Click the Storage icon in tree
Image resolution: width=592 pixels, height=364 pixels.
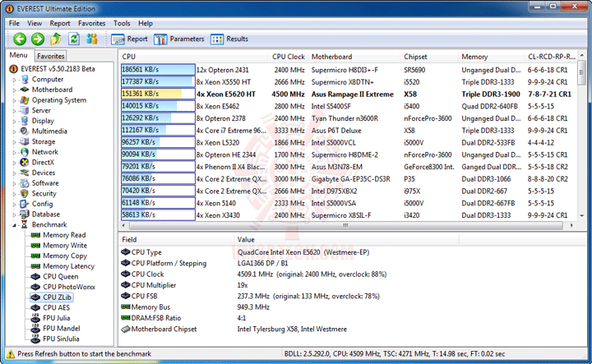coord(25,141)
